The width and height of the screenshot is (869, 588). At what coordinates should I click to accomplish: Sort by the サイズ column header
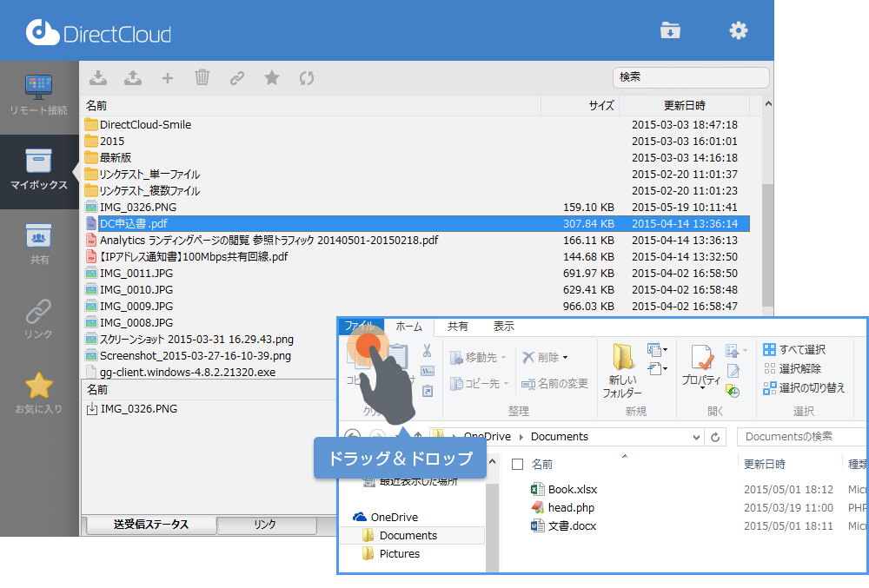(580, 105)
